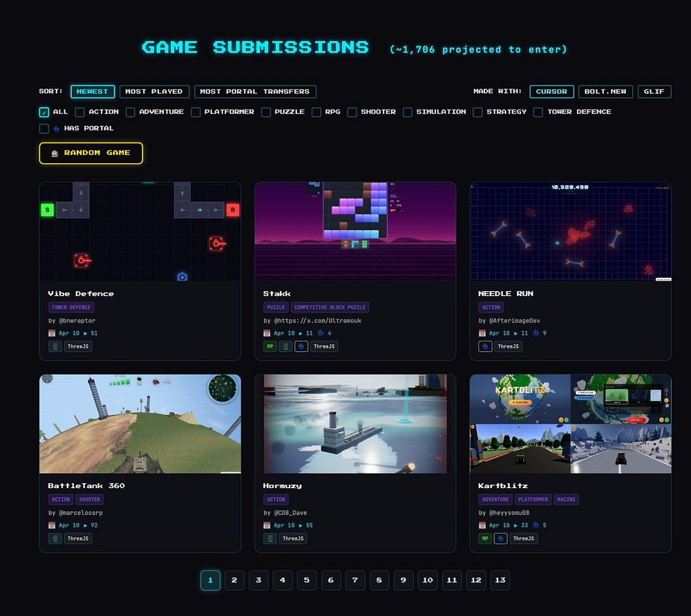Click the portal transfer count icon on Stakk
Screen dimensions: 691x616
coord(321,333)
